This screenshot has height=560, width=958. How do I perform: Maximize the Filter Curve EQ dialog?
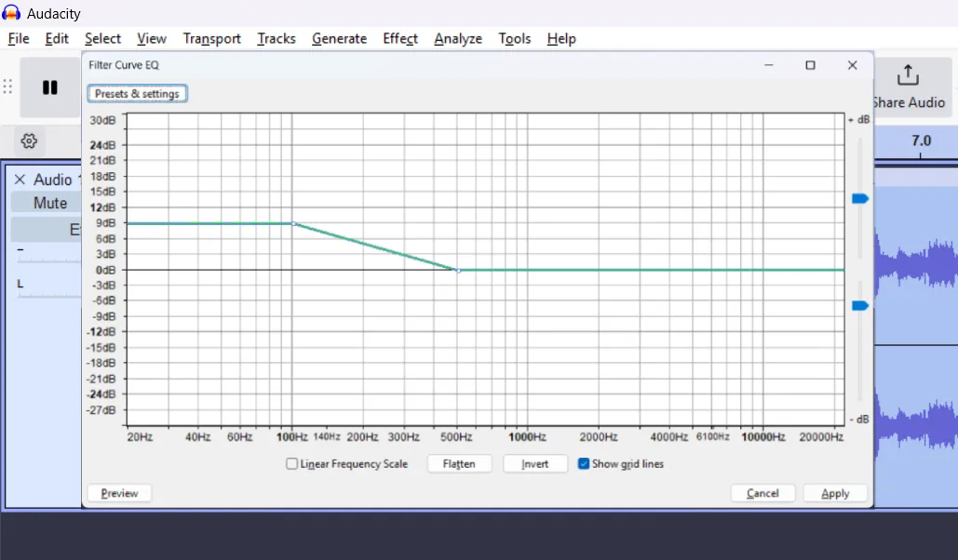coord(810,65)
